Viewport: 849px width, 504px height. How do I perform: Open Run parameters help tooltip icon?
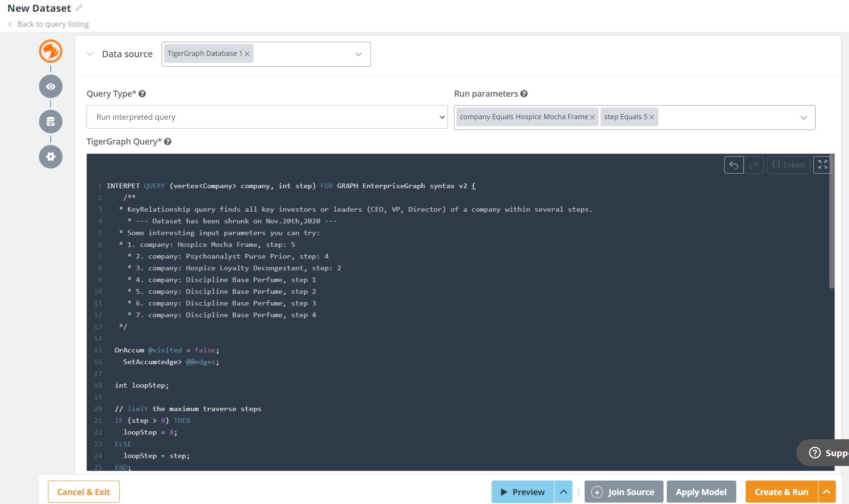coord(524,93)
